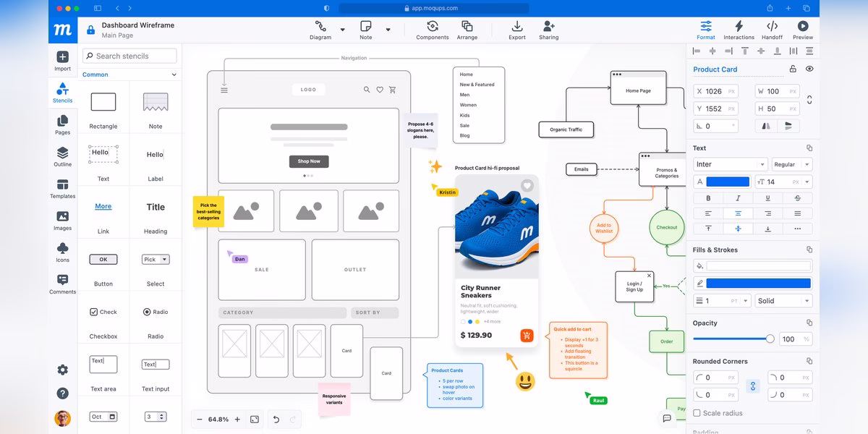
Task: Switch to the Interactions tab
Action: pyautogui.click(x=739, y=30)
